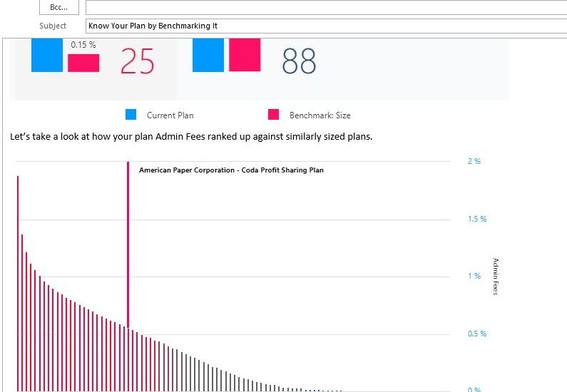The height and width of the screenshot is (392, 567).
Task: Click the blue Current Plan legend swatch
Action: pos(131,115)
